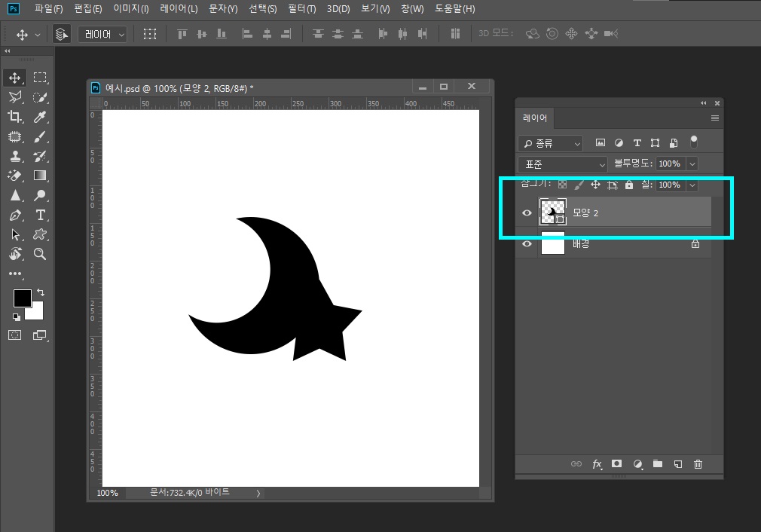Select the Gradient tool

40,176
